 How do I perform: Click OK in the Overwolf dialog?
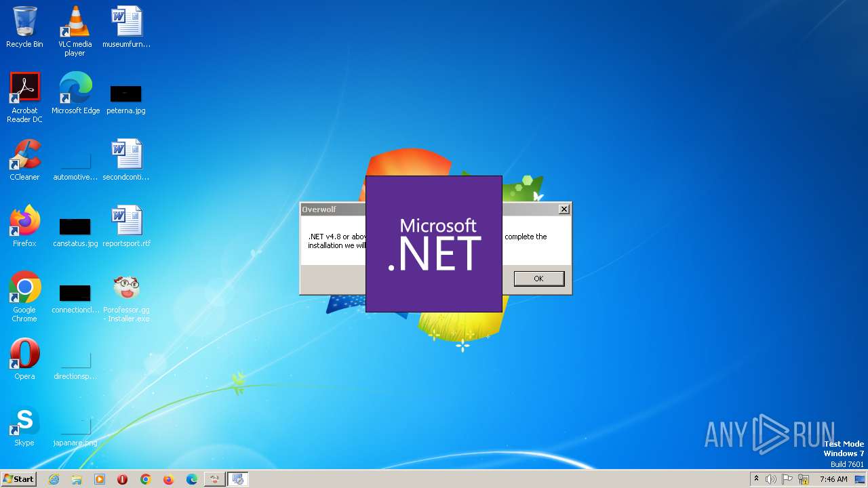(x=538, y=279)
